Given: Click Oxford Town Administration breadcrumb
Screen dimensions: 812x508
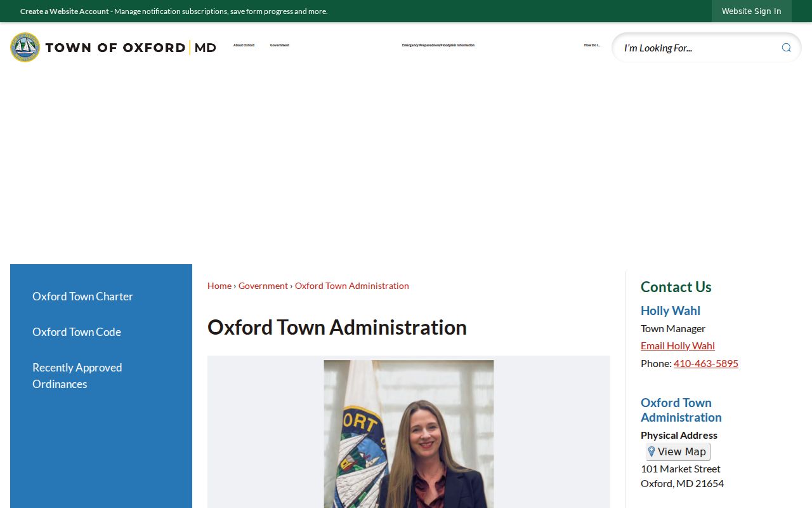Looking at the screenshot, I should coord(352,286).
